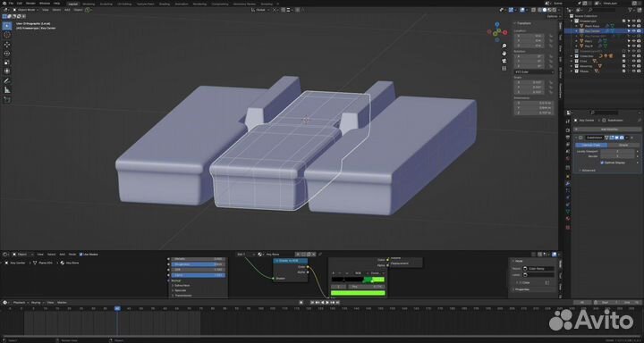Expand the Subsurface section in shader node
The image size is (644, 343).
(181, 285)
